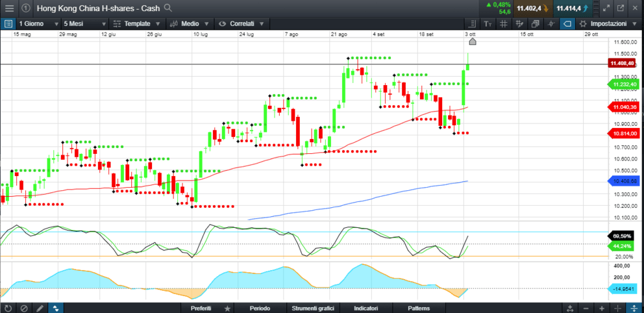
Task: Search for an instrument via magnifier icon
Action: (x=167, y=8)
